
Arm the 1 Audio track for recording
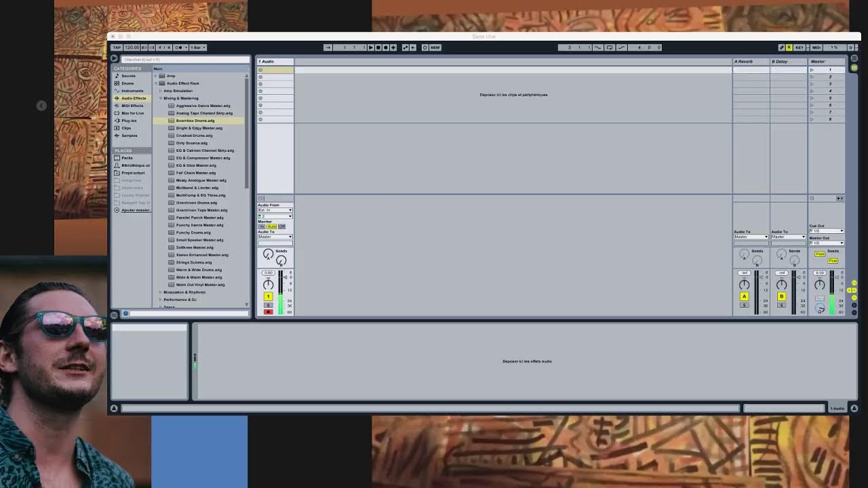(268, 312)
